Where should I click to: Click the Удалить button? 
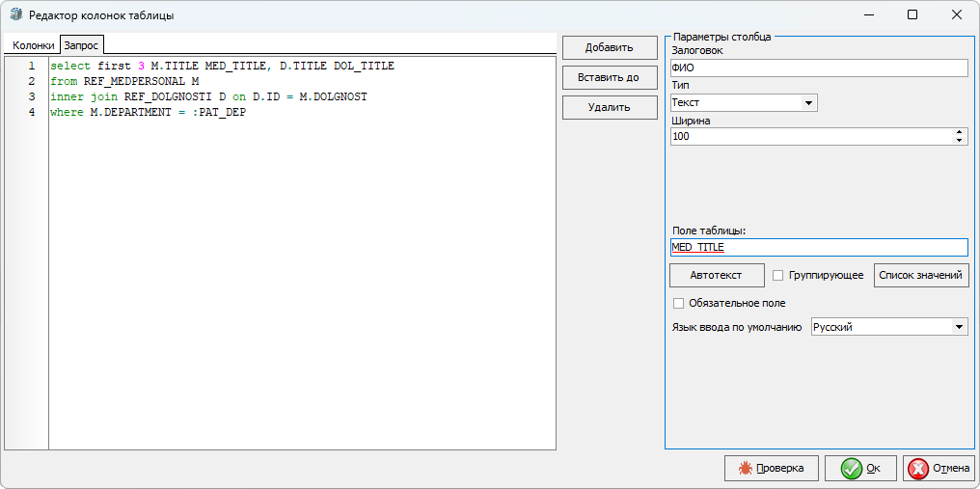point(610,108)
